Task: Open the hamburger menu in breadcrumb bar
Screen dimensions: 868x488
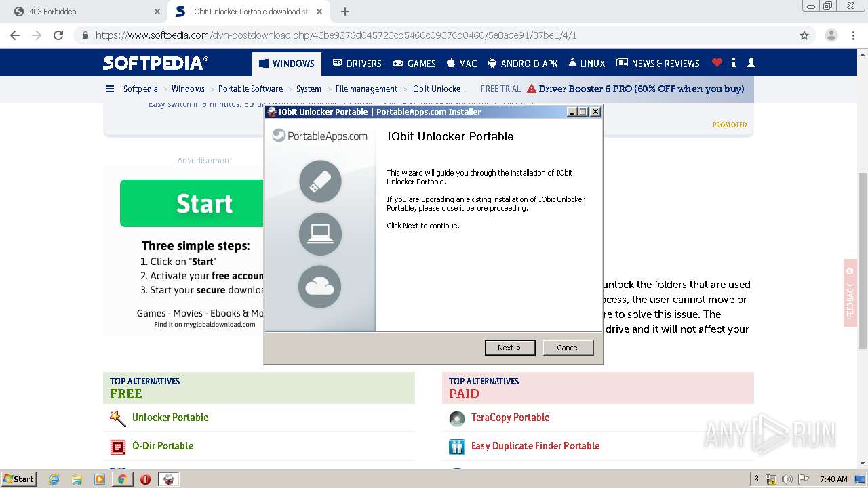Action: (110, 89)
